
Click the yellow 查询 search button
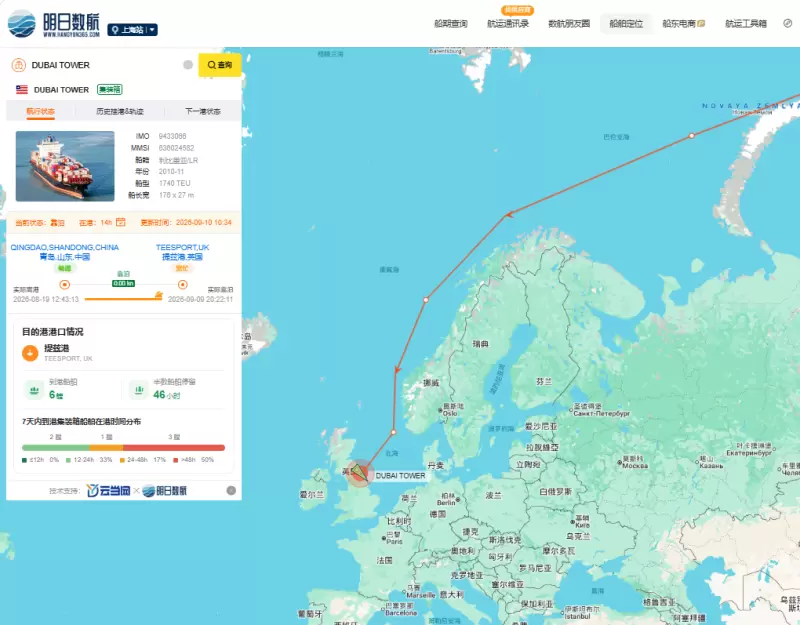pyautogui.click(x=220, y=65)
